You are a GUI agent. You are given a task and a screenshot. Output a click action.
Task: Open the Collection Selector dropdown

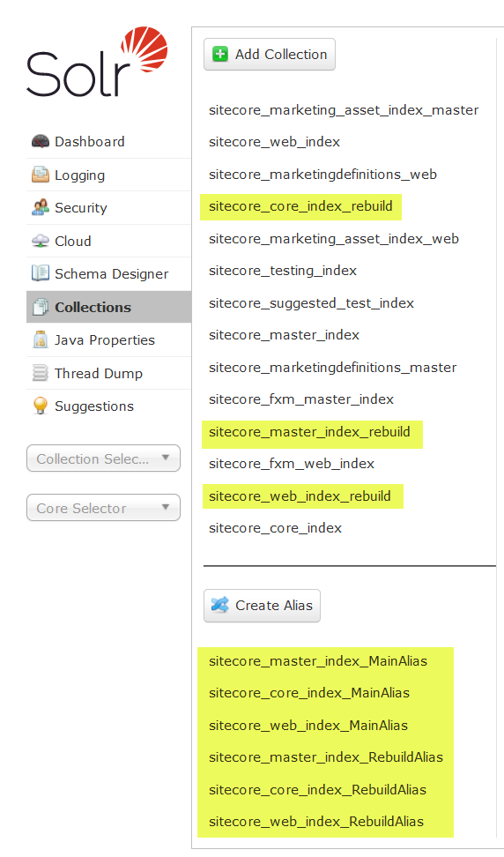[103, 458]
